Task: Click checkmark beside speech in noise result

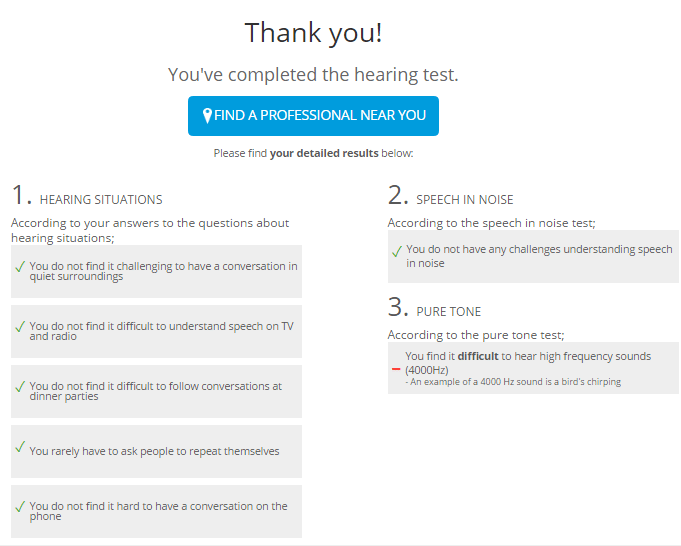Action: 397,251
